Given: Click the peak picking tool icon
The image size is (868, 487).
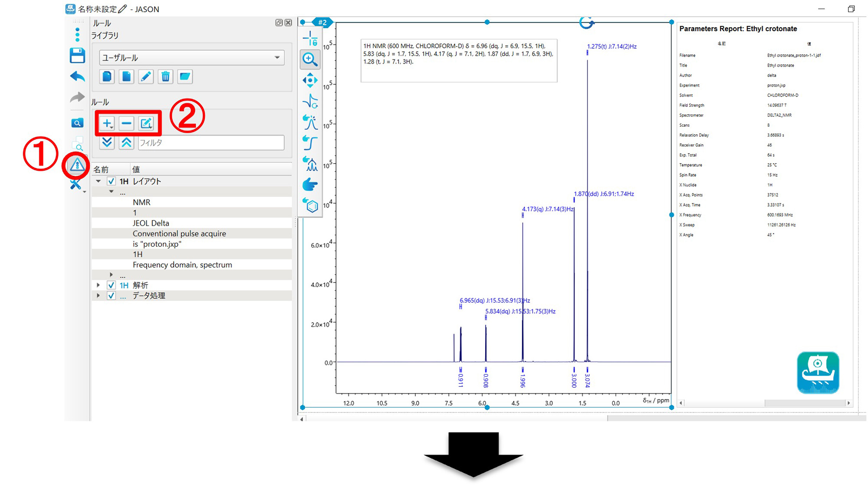Looking at the screenshot, I should (310, 122).
